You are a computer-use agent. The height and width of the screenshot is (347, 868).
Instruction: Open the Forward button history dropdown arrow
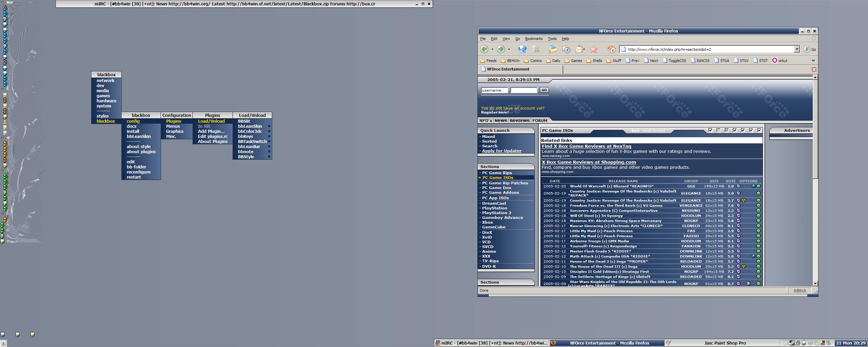(509, 49)
